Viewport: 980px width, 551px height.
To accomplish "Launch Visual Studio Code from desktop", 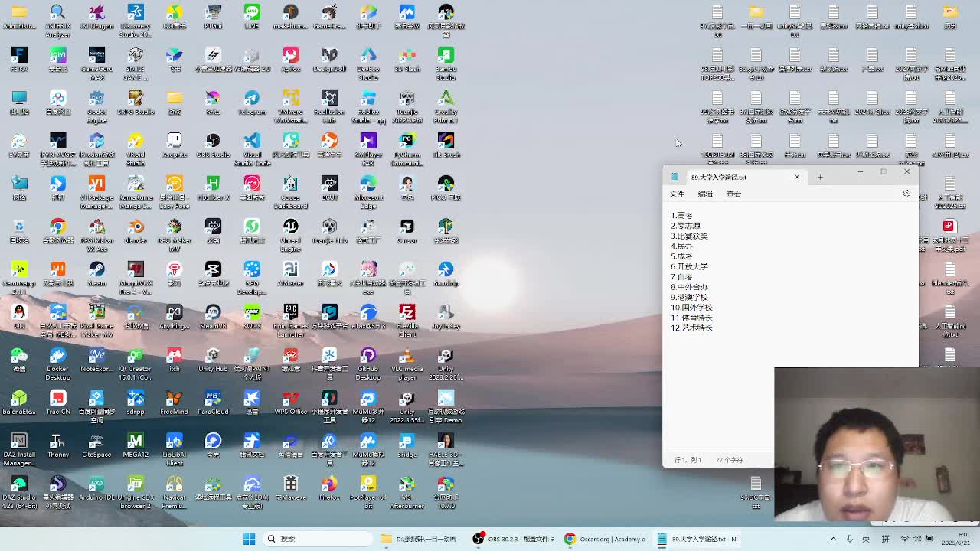I will [x=252, y=142].
